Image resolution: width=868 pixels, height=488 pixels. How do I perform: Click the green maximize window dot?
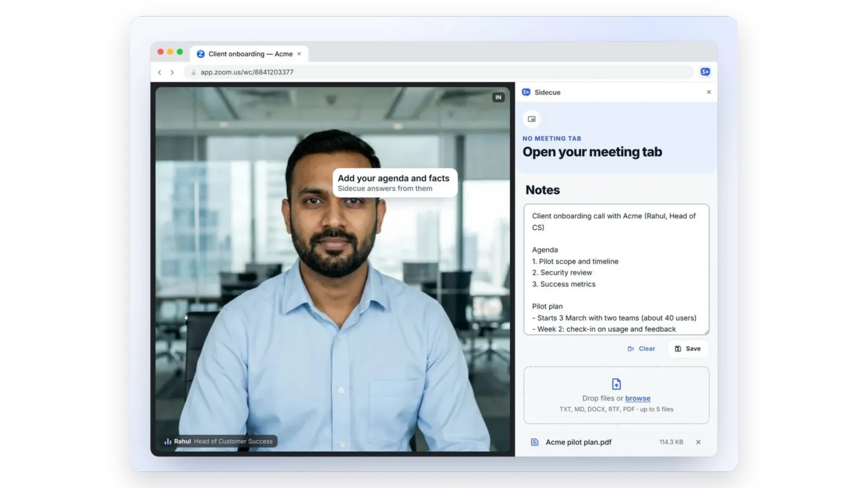180,52
